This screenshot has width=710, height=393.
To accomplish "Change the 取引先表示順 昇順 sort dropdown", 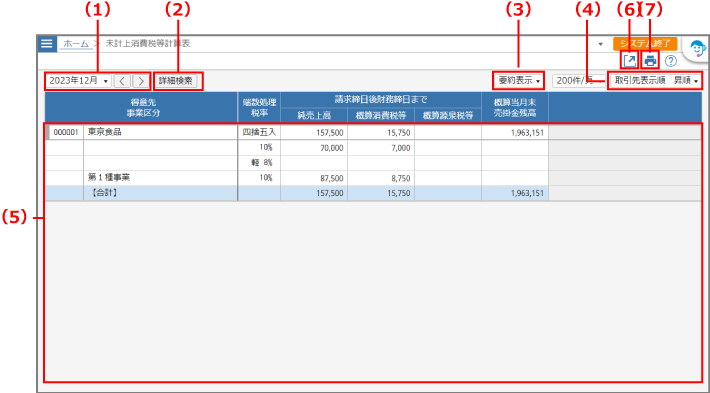I will (x=655, y=81).
